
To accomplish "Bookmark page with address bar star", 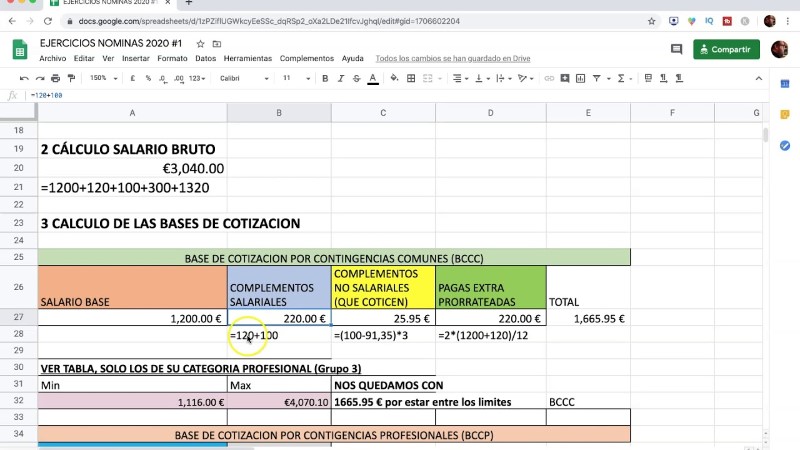I will [652, 21].
